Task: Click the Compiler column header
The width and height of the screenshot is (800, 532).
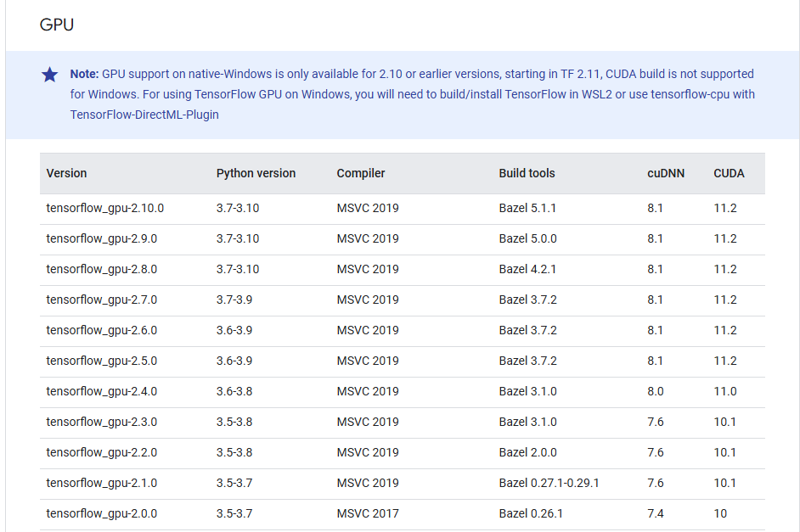Action: (x=360, y=173)
